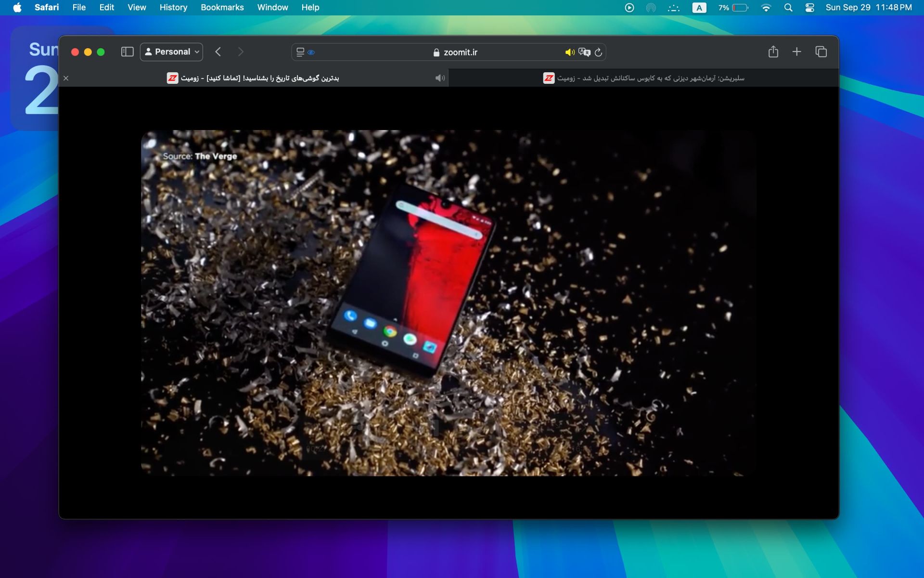Mute the playing tab's speaker icon
The height and width of the screenshot is (578, 924).
(x=440, y=78)
